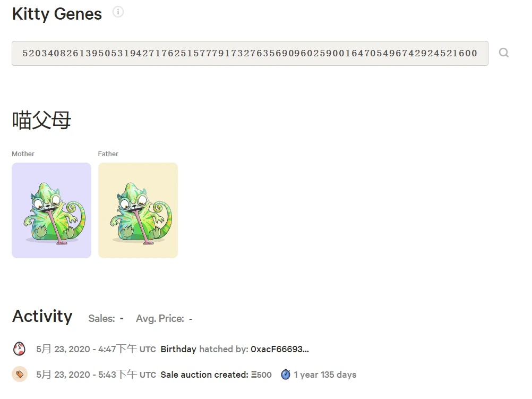
Task: Click the Mother label text
Action: 23,154
